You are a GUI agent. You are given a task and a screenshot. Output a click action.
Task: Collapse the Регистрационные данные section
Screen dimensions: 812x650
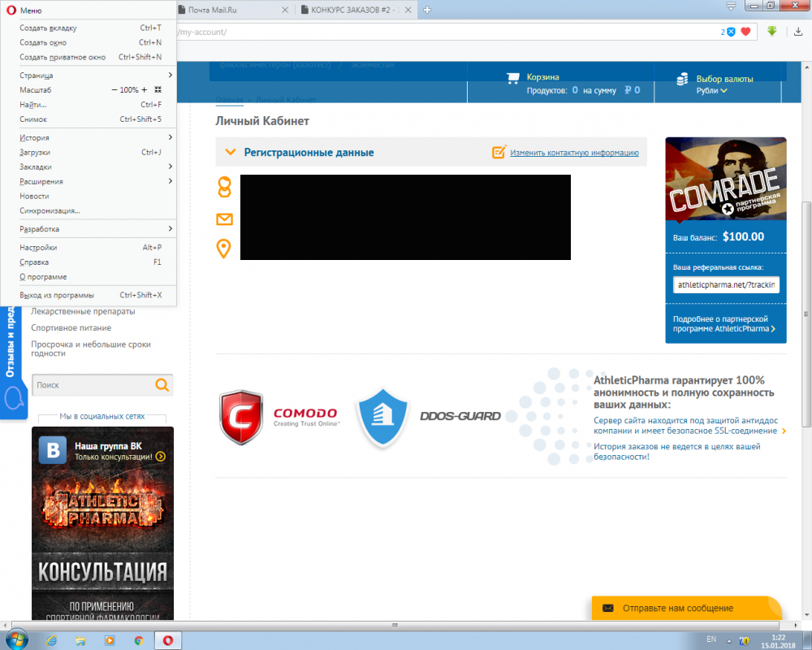[230, 152]
